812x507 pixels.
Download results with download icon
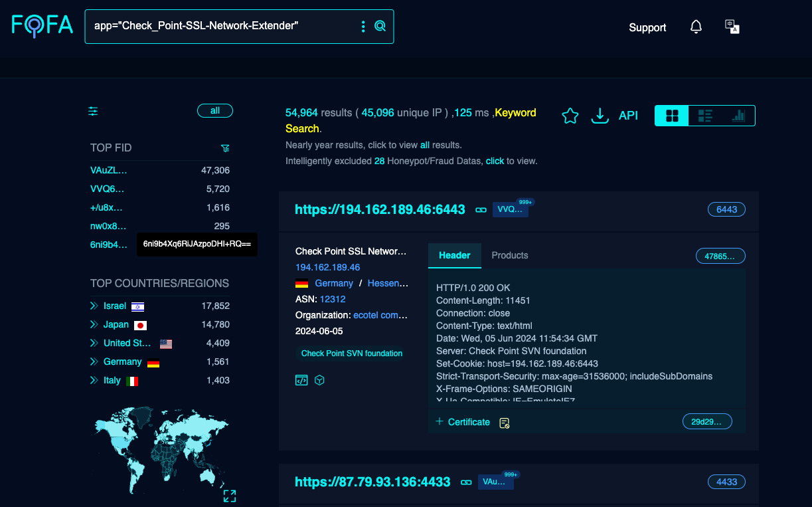pyautogui.click(x=600, y=116)
